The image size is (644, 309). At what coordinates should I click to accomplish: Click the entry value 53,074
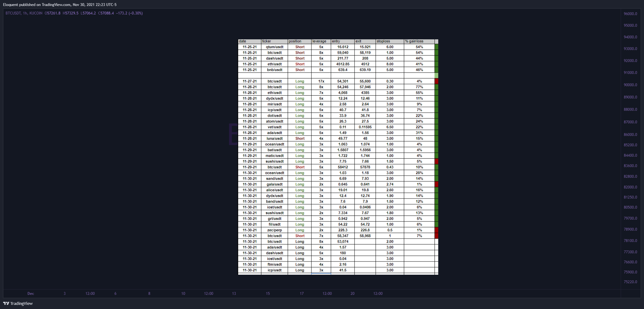(x=343, y=242)
